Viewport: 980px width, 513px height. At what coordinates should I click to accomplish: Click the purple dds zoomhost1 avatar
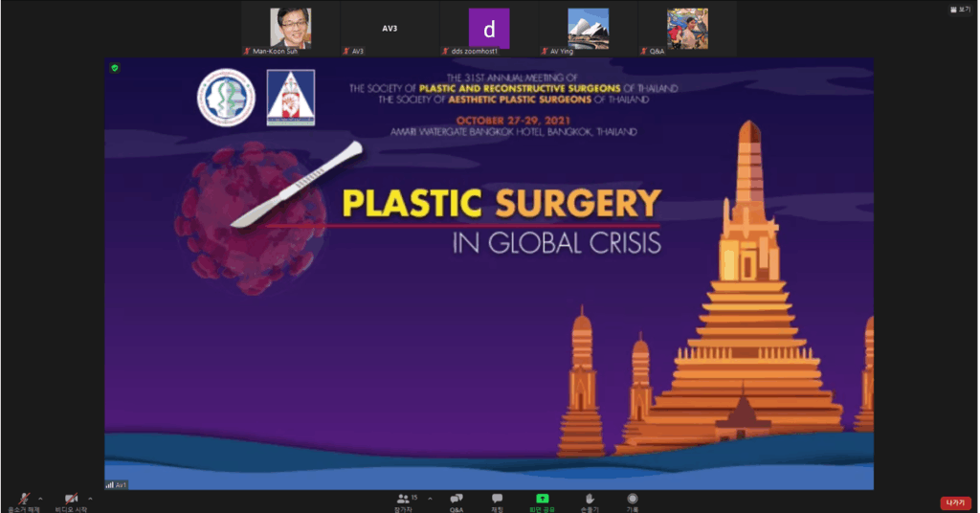pyautogui.click(x=489, y=28)
